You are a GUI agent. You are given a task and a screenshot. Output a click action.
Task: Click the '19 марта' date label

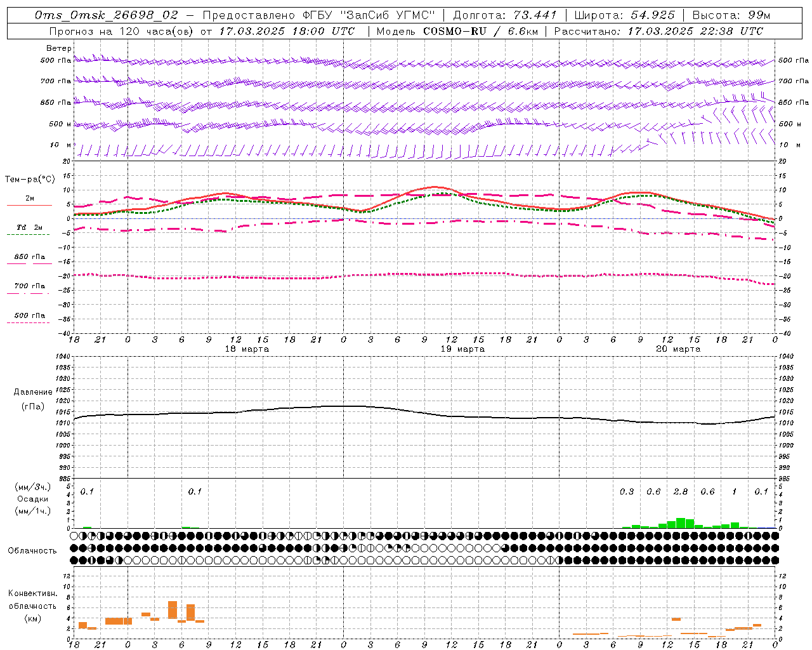point(462,349)
